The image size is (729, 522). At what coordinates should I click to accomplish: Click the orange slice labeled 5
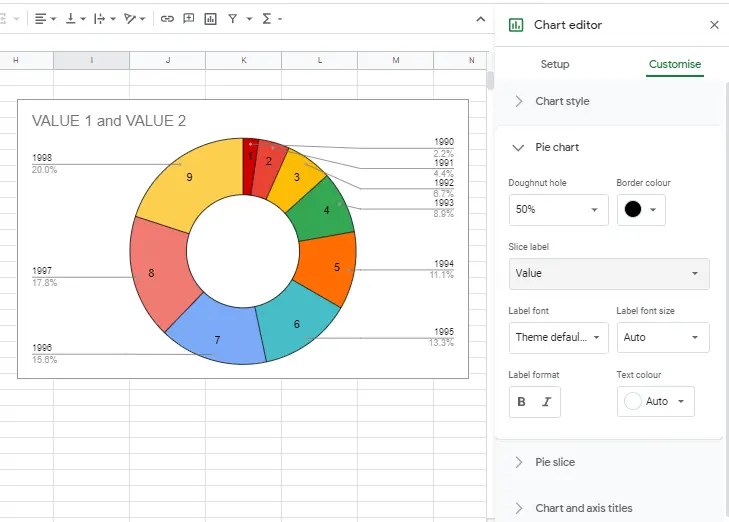pos(332,267)
